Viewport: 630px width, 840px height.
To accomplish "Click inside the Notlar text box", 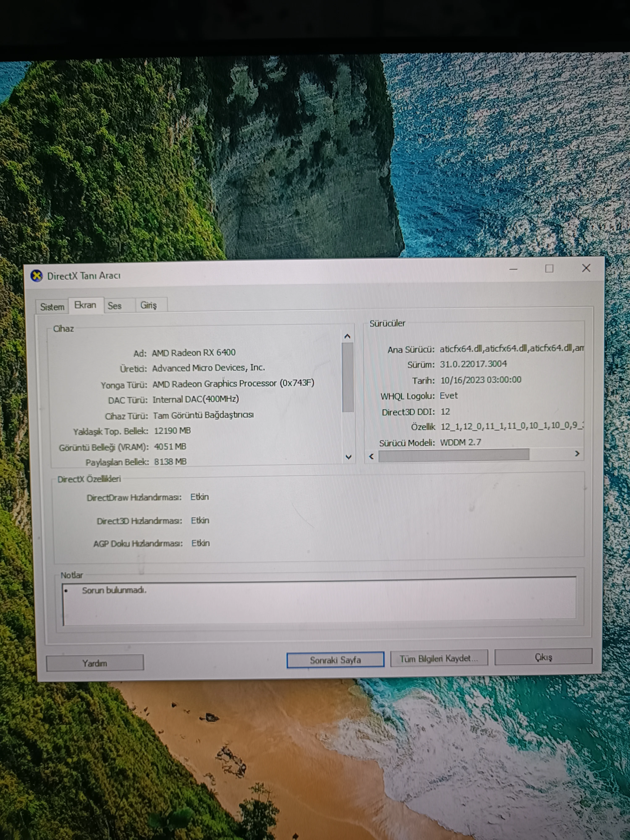I will point(319,602).
